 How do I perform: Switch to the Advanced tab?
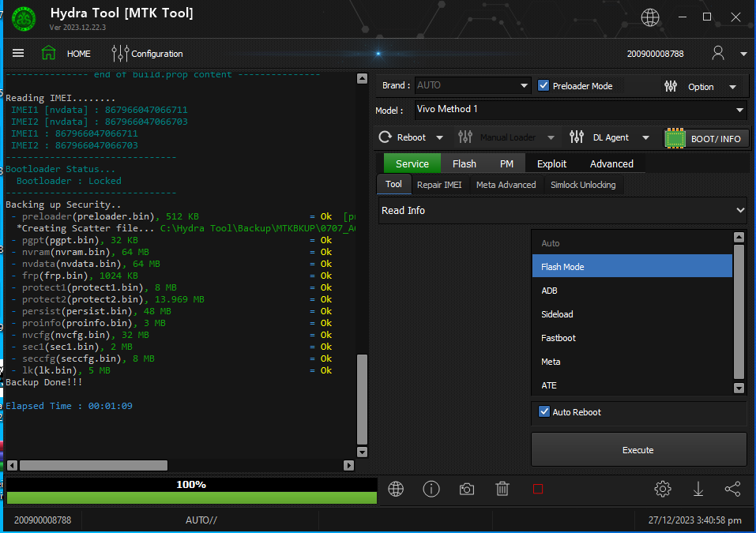(x=611, y=164)
